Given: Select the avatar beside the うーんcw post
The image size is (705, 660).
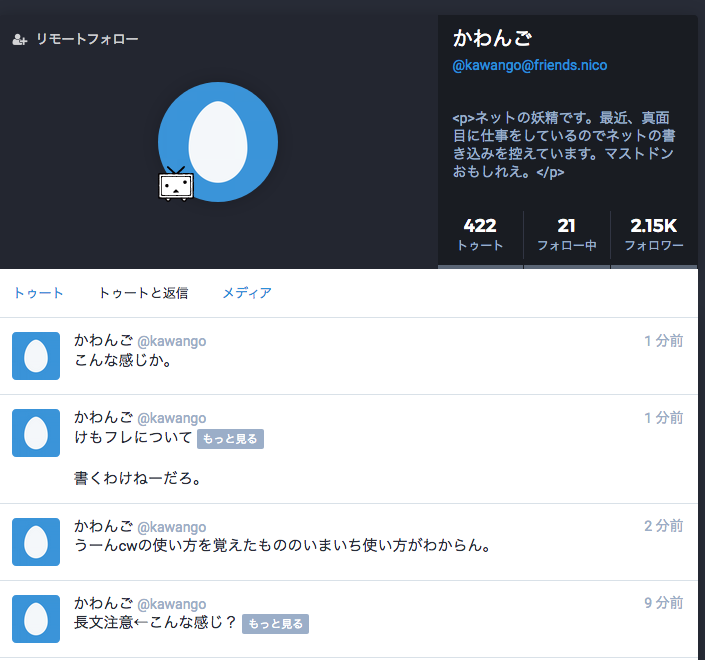Looking at the screenshot, I should pyautogui.click(x=36, y=542).
